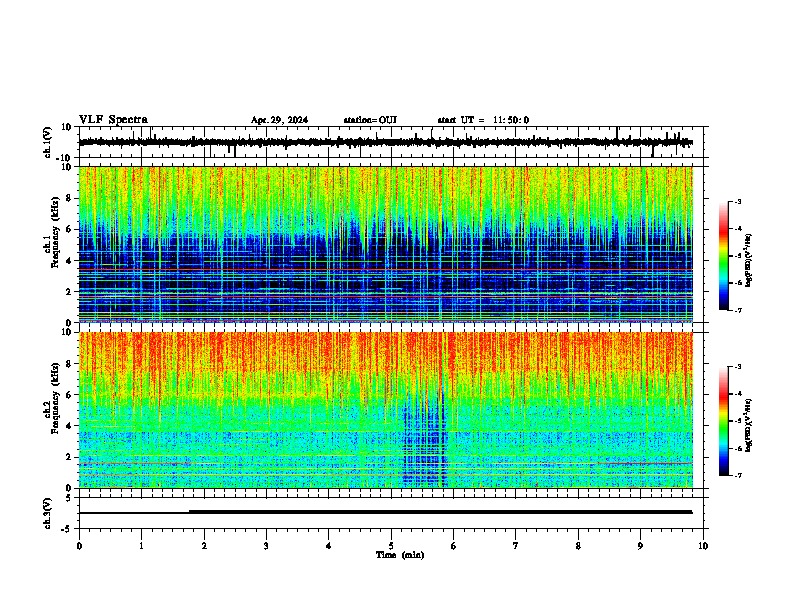The width and height of the screenshot is (792, 612).
Task: Click the time axis tick label "1"
Action: [x=141, y=546]
